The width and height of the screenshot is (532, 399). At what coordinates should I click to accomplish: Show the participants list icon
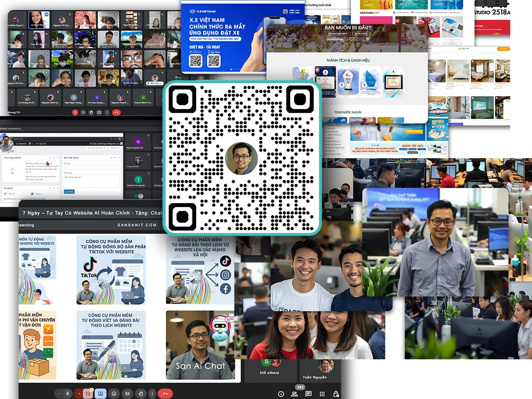point(295,393)
